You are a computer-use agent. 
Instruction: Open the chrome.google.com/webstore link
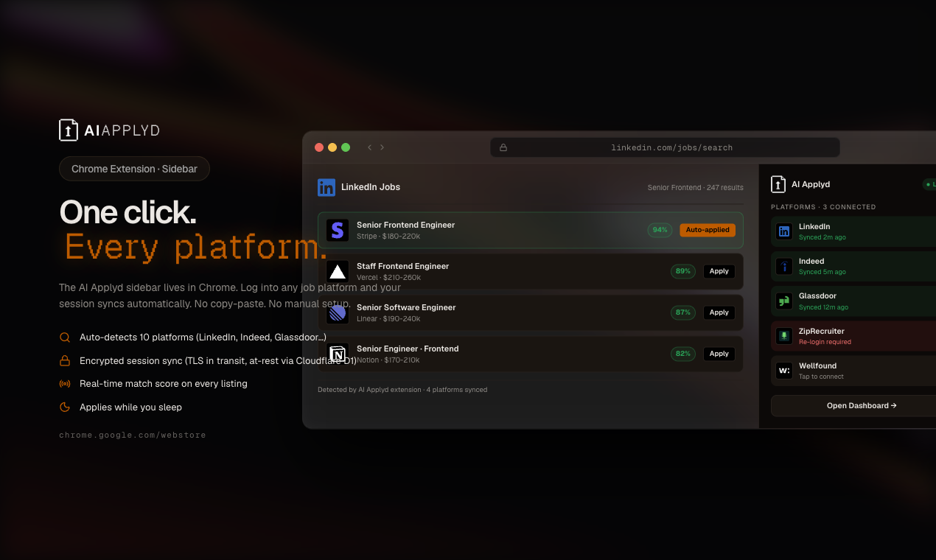tap(133, 435)
